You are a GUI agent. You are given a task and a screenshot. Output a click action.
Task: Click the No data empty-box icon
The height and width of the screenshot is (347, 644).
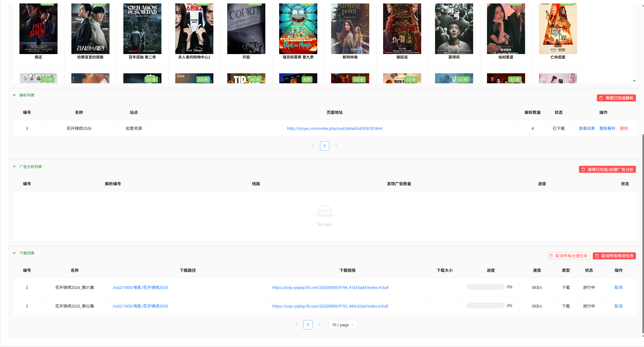coord(324,211)
